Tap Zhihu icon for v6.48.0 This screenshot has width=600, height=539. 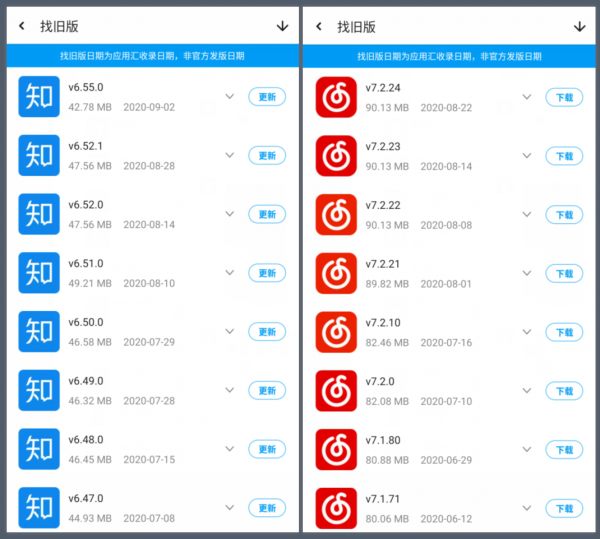click(39, 449)
